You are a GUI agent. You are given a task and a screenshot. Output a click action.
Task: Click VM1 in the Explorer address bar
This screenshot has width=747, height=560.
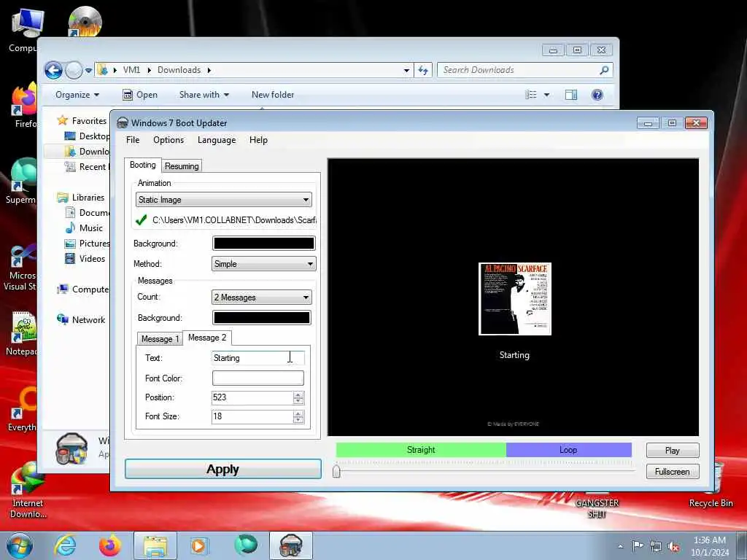pyautogui.click(x=131, y=70)
